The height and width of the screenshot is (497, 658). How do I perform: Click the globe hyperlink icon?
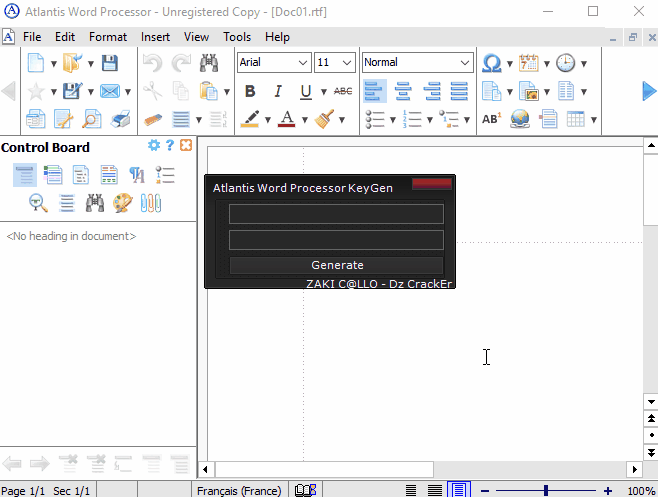[520, 119]
